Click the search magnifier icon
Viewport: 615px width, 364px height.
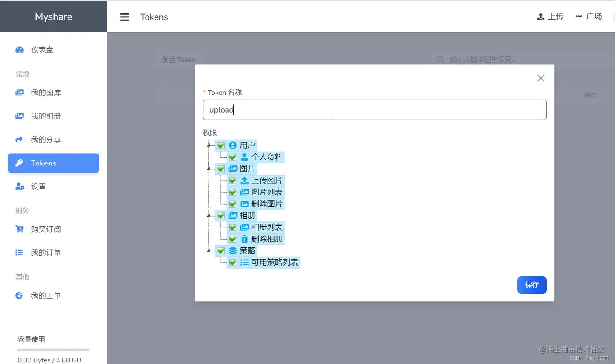tap(441, 60)
